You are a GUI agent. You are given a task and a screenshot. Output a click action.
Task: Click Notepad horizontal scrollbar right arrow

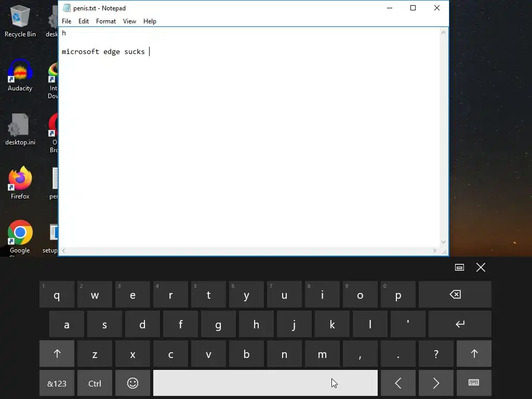pyautogui.click(x=435, y=251)
